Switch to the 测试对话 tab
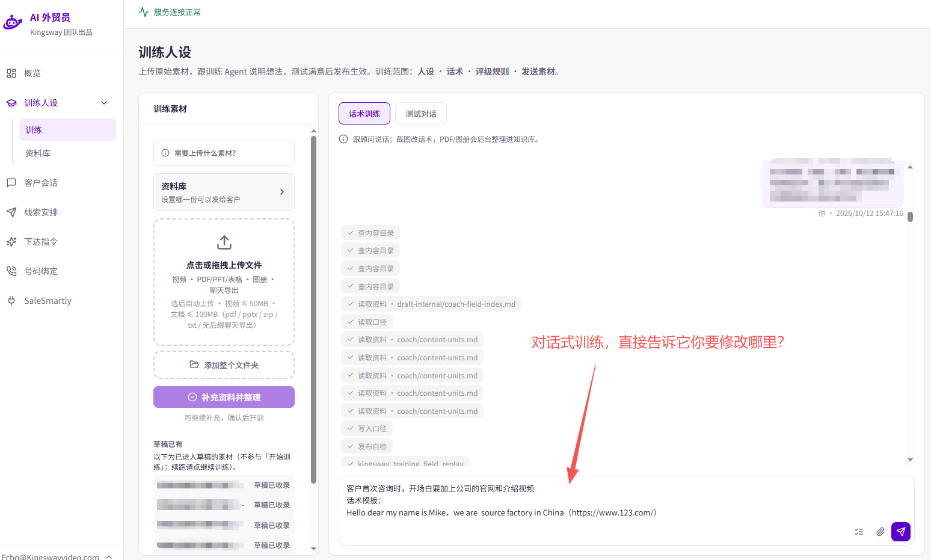The width and height of the screenshot is (931, 560). 421,114
